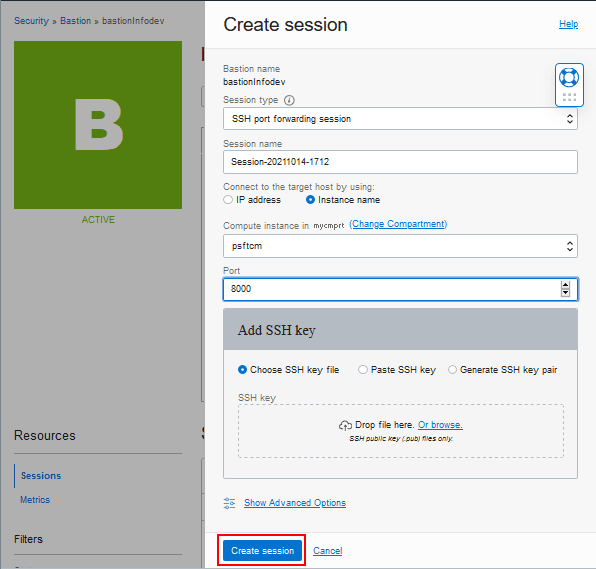Click the Session name input field
This screenshot has height=569, width=596.
pos(400,162)
